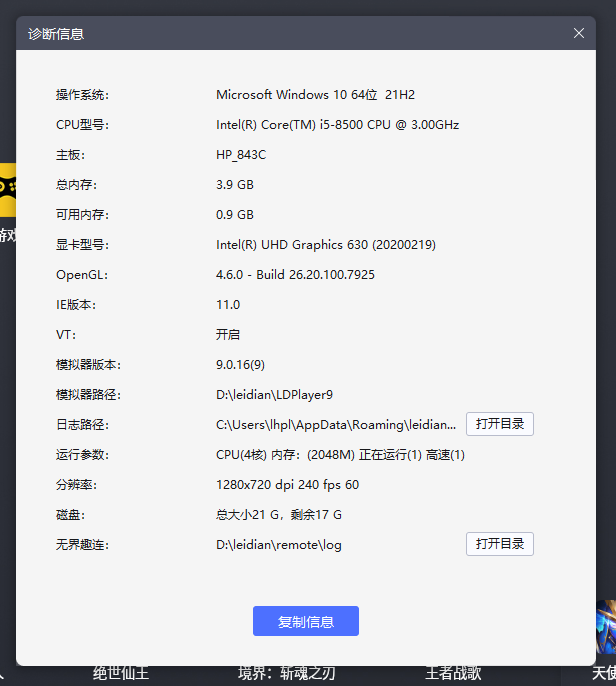
Task: Click the 天使 game label at bottom right
Action: coord(603,674)
